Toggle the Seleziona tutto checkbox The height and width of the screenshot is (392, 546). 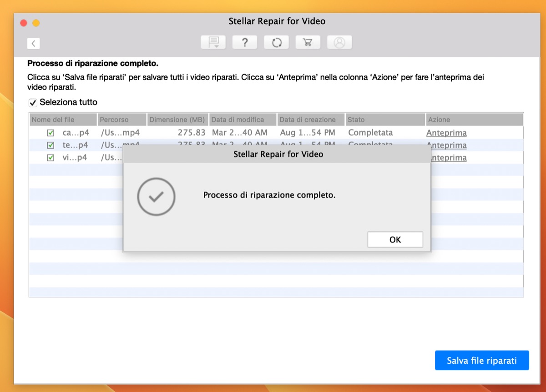click(x=32, y=102)
